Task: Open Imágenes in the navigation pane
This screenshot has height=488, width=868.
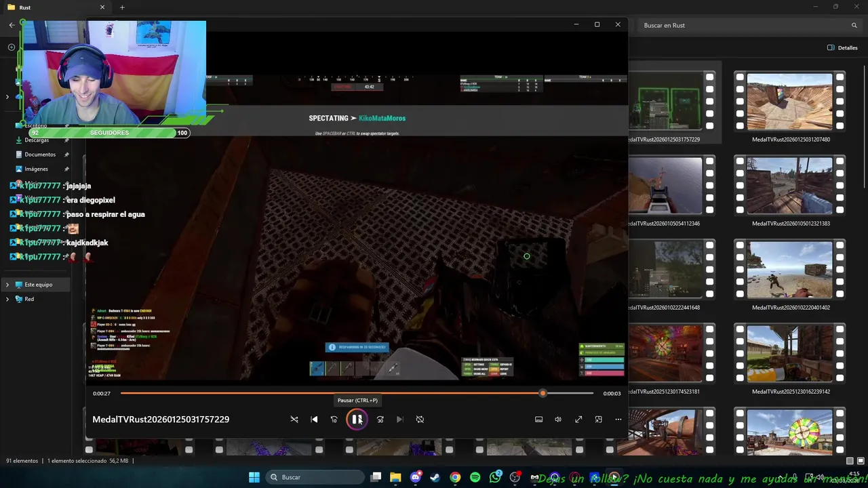Action: click(36, 169)
